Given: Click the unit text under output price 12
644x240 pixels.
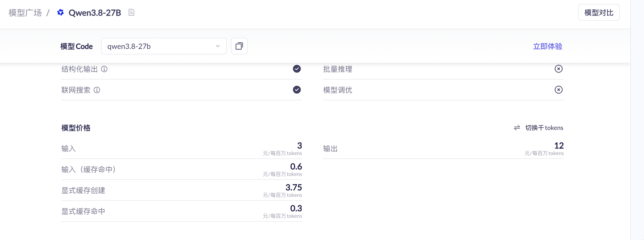Looking at the screenshot, I should 544,153.
